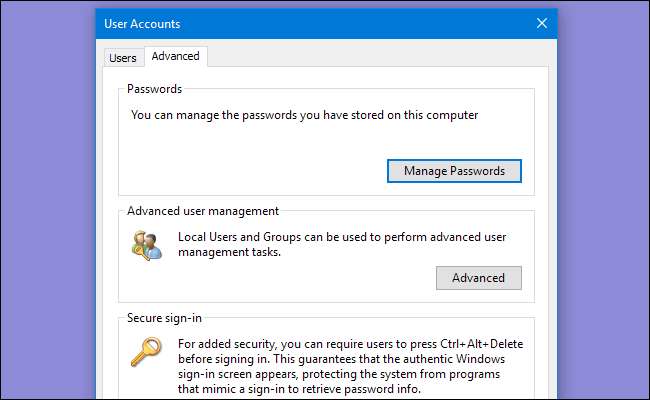
Task: Click the golden key icon
Action: pos(144,351)
